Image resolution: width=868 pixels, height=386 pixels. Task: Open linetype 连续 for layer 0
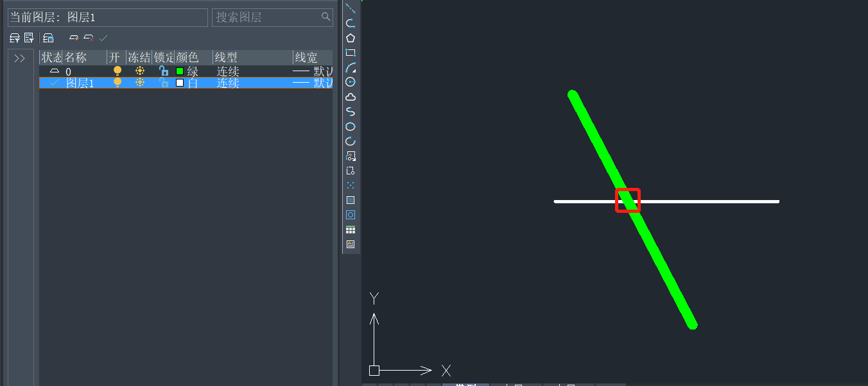tap(228, 71)
